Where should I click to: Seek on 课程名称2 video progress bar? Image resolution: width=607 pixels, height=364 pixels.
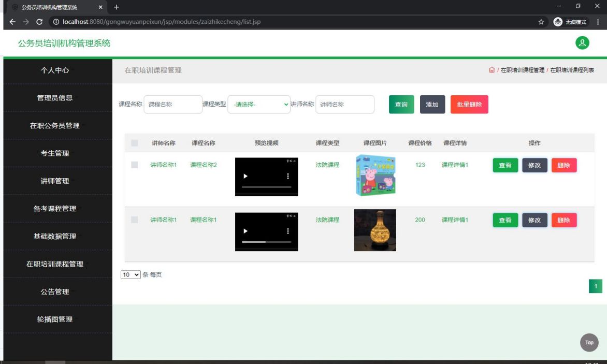(x=266, y=187)
